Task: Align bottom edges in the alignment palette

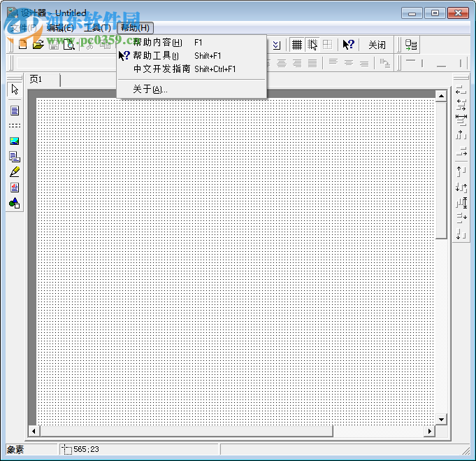Action: point(461,234)
